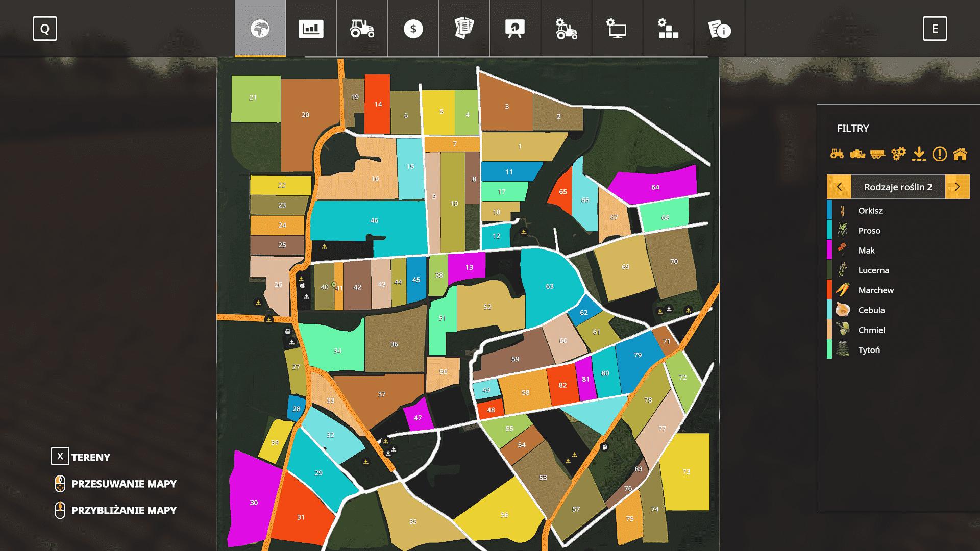This screenshot has height=551, width=980.
Task: Toggle the combine harvester map filter
Action: coord(857,154)
